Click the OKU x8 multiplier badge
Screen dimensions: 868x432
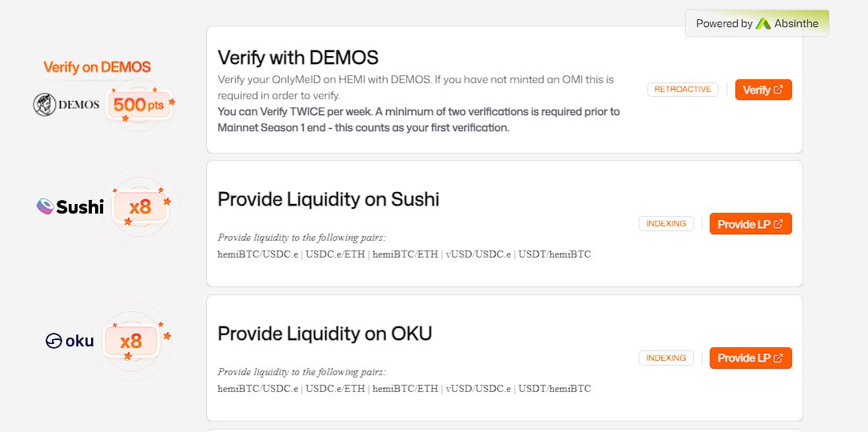click(131, 341)
